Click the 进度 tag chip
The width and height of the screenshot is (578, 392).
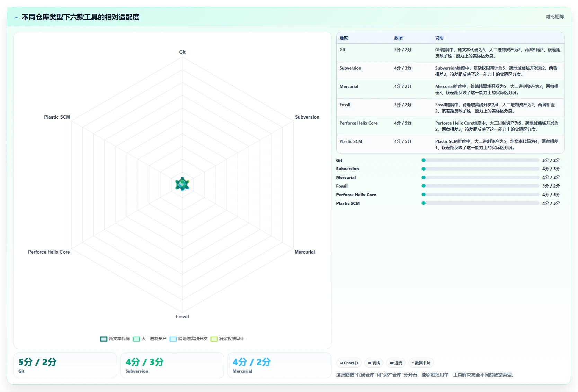396,363
